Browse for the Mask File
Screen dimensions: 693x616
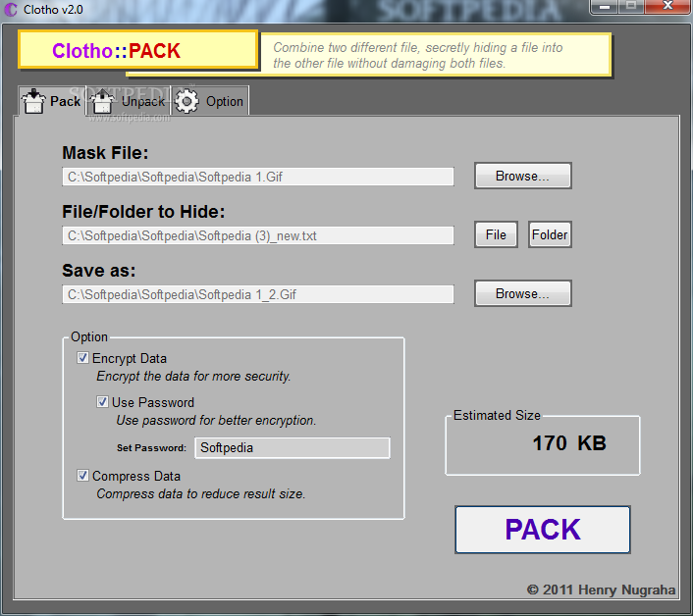[x=523, y=176]
